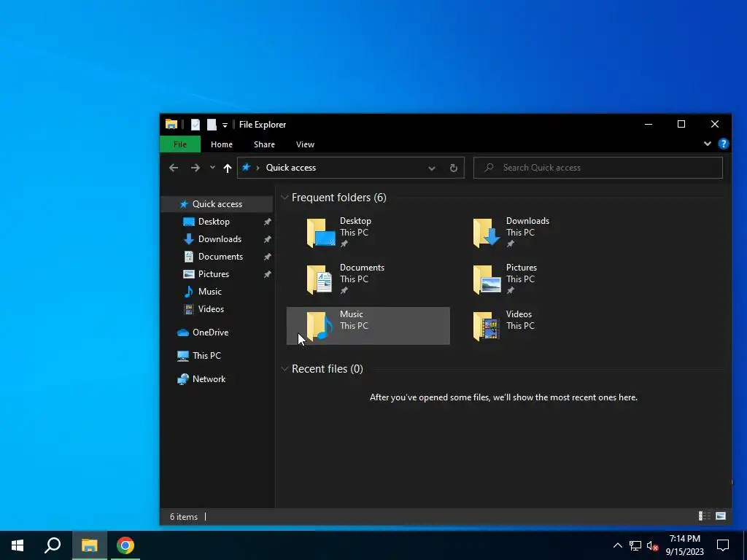Open recent locations dropdown arrow
Screen dimensions: 747x560
coord(212,168)
